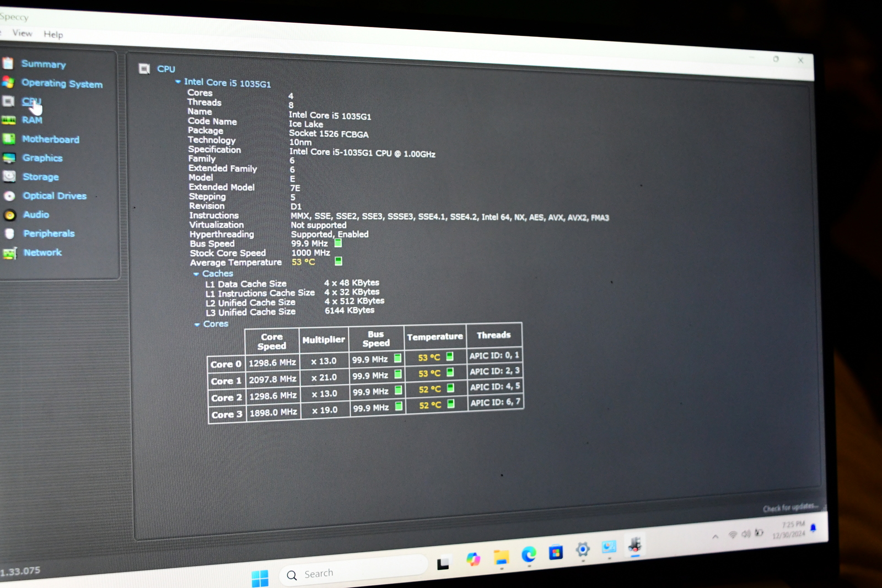Open File Explorer from the taskbar
This screenshot has height=588, width=882.
(x=501, y=557)
